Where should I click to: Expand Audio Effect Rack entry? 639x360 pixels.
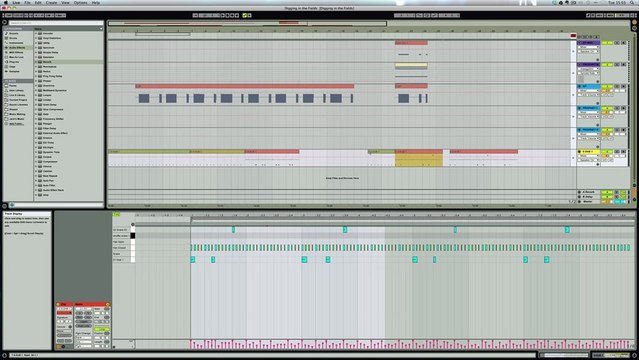[x=36, y=190]
